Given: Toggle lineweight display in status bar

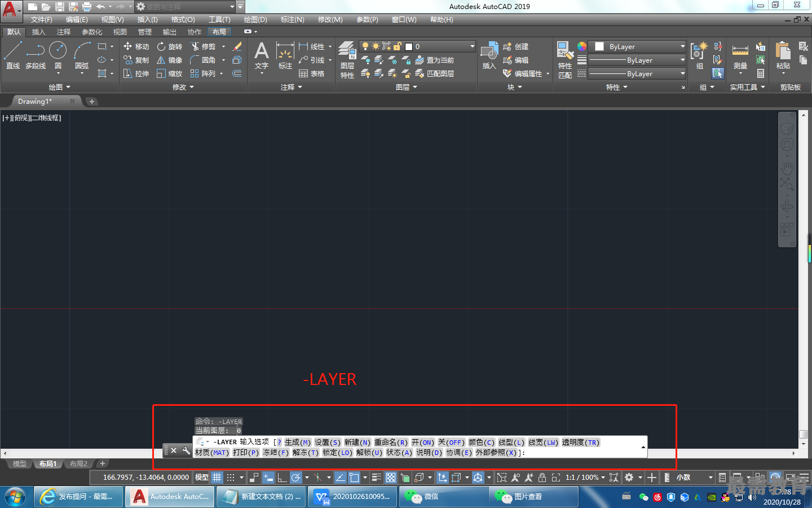Looking at the screenshot, I should click(377, 478).
